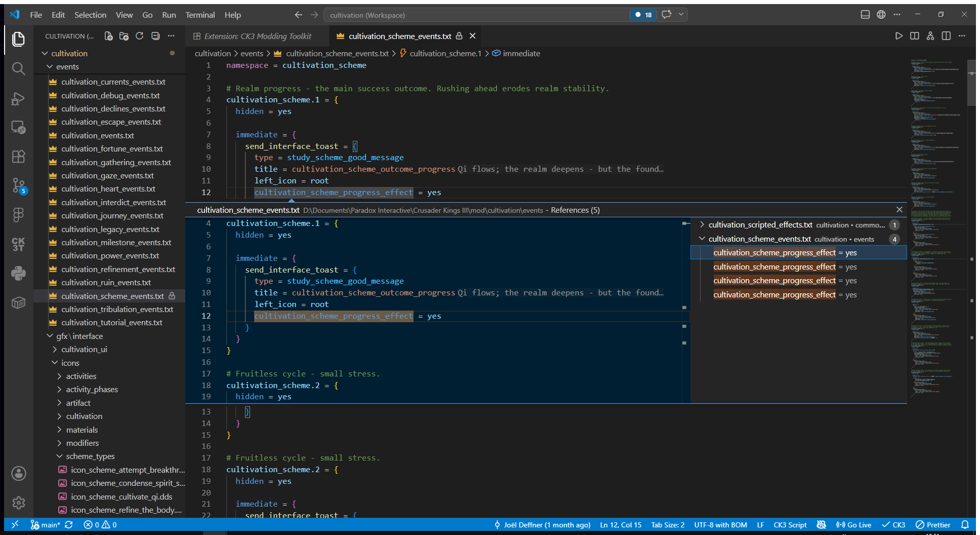Expand the cultivation_ui folder

pyautogui.click(x=55, y=350)
